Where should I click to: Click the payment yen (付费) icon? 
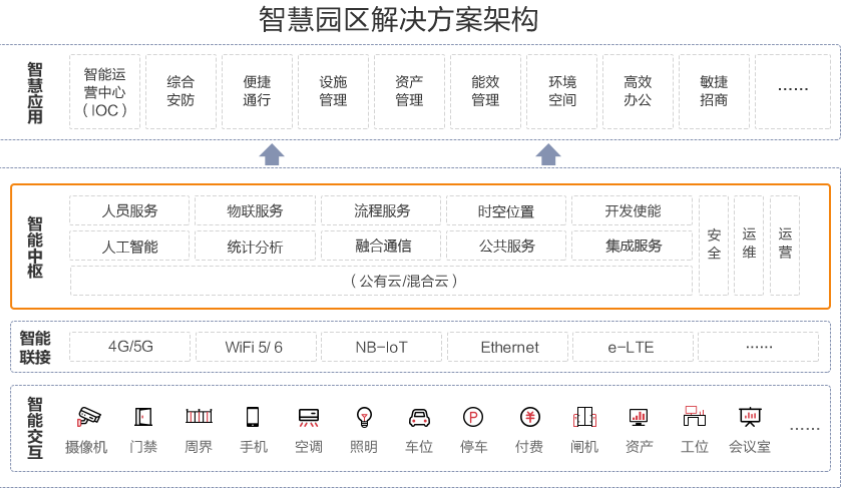coord(529,416)
